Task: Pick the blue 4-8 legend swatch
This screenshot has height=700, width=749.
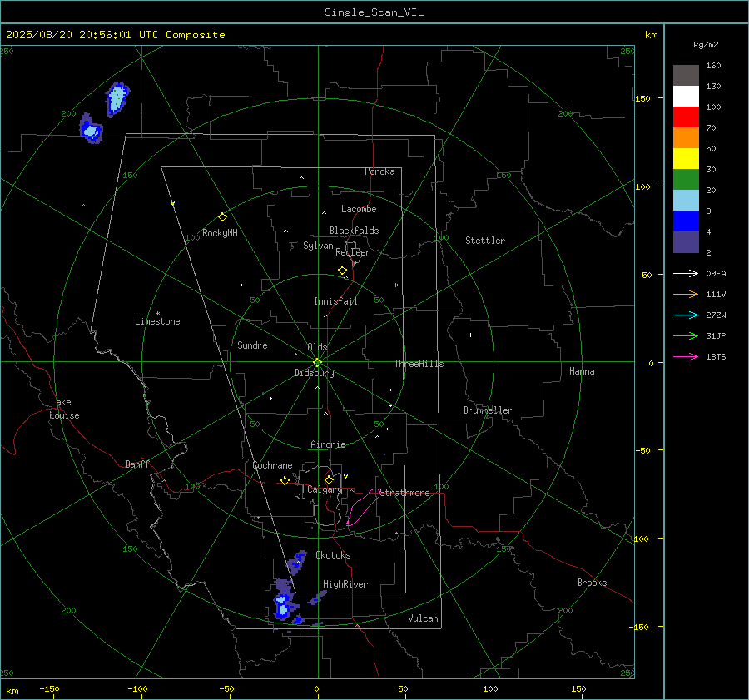Action: tap(686, 221)
